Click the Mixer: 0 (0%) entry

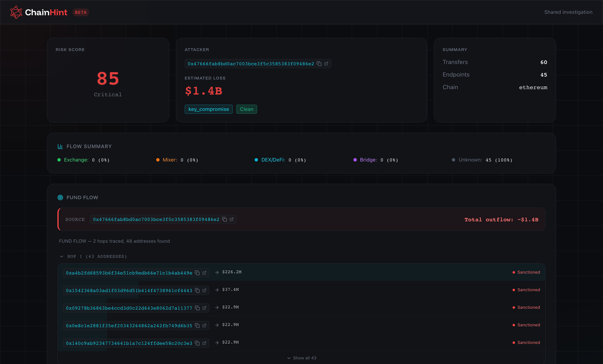point(177,160)
